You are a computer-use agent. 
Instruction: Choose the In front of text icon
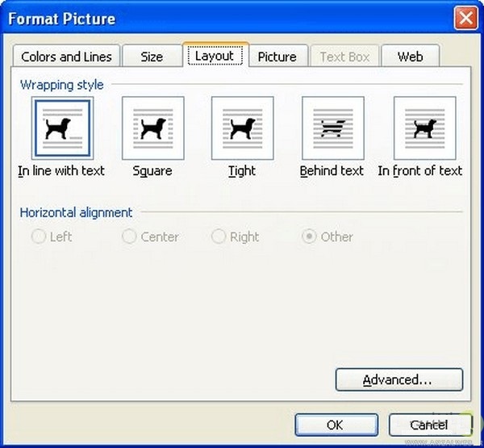tap(424, 128)
